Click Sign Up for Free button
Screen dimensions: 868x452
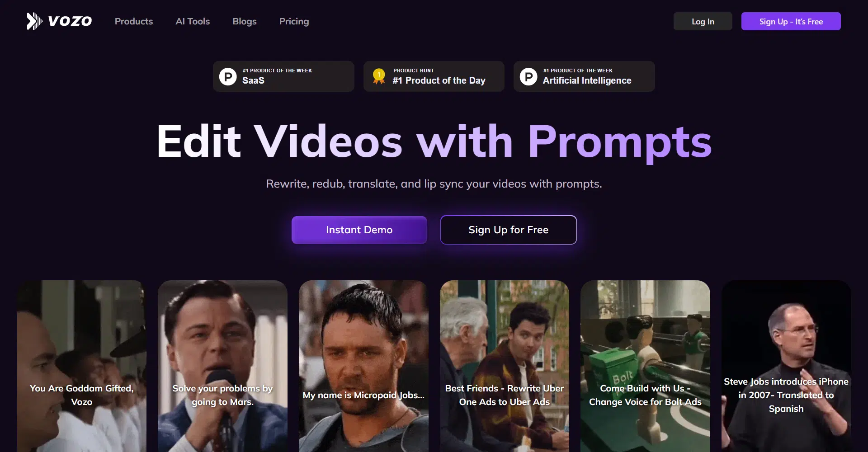[509, 230]
